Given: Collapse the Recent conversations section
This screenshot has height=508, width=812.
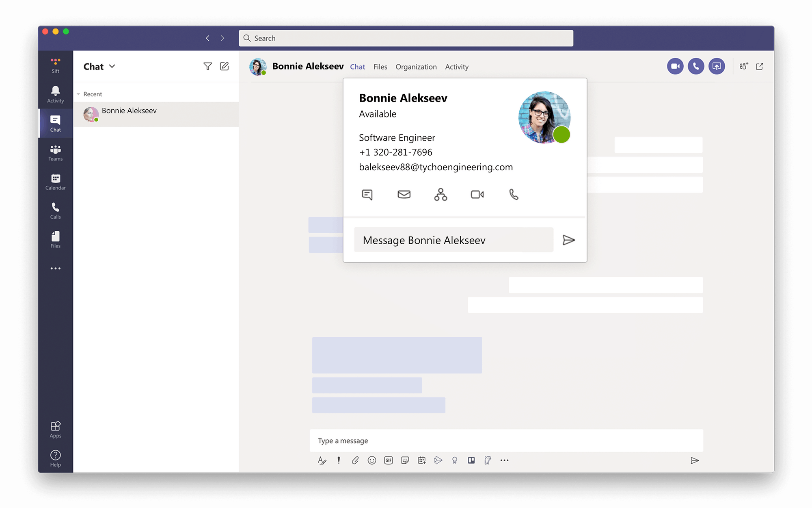Looking at the screenshot, I should click(78, 93).
